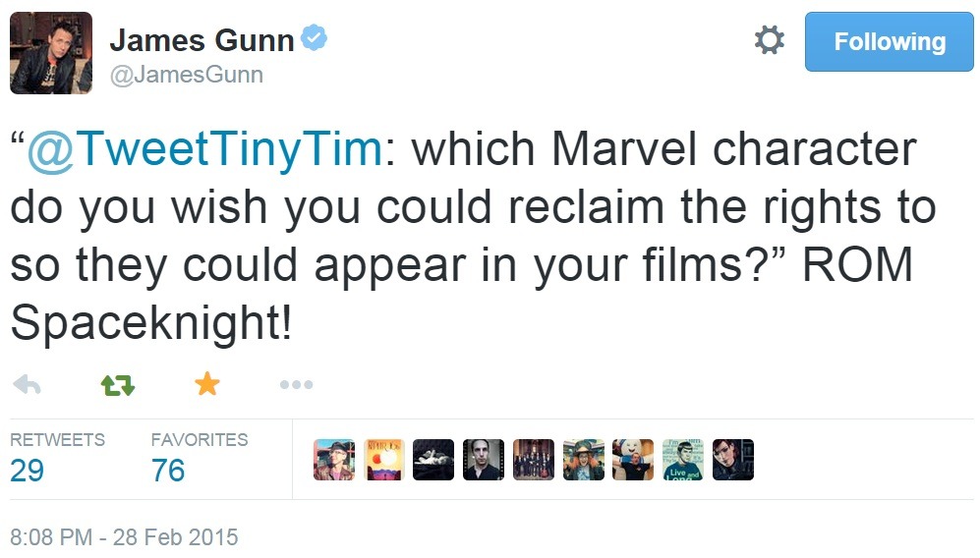The width and height of the screenshot is (980, 558).
Task: View the 76 favorites list
Action: pos(168,471)
